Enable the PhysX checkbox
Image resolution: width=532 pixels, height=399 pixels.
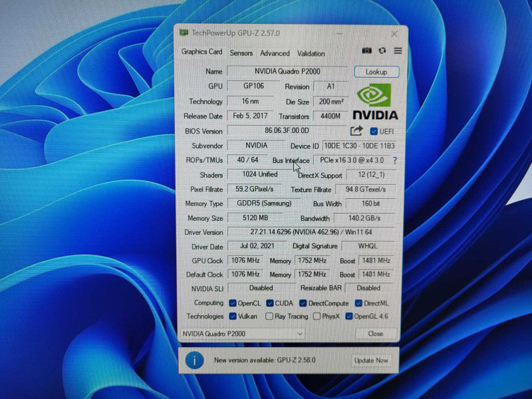tap(317, 317)
